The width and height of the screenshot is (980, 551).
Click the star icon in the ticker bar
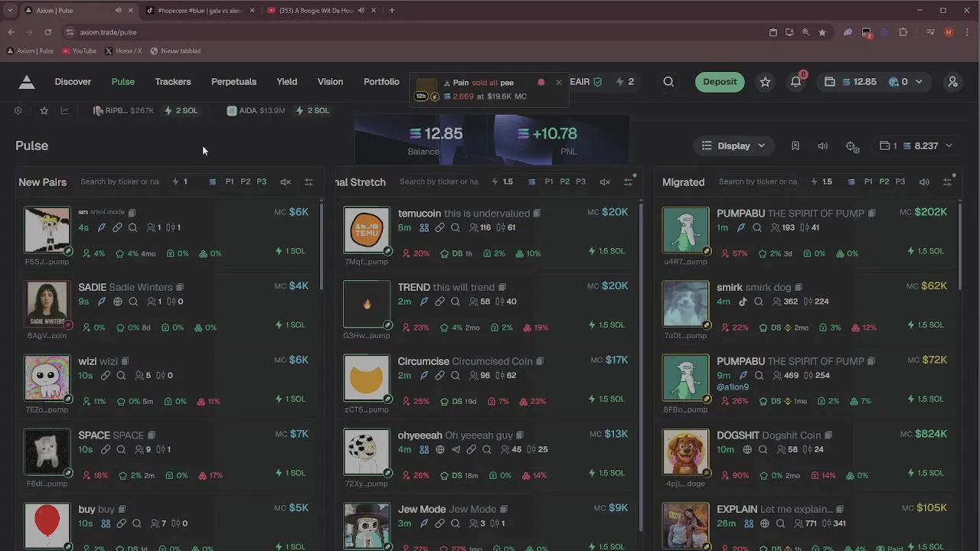click(x=44, y=111)
